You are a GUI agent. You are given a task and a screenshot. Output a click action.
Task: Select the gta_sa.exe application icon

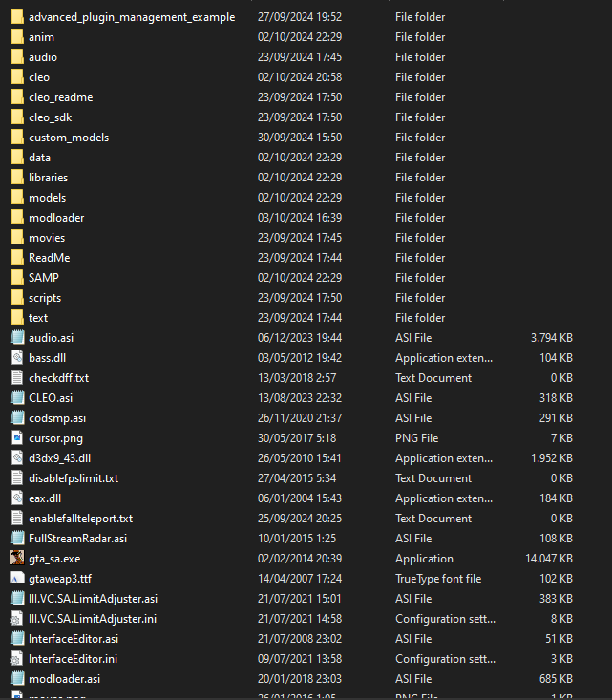pos(17,558)
